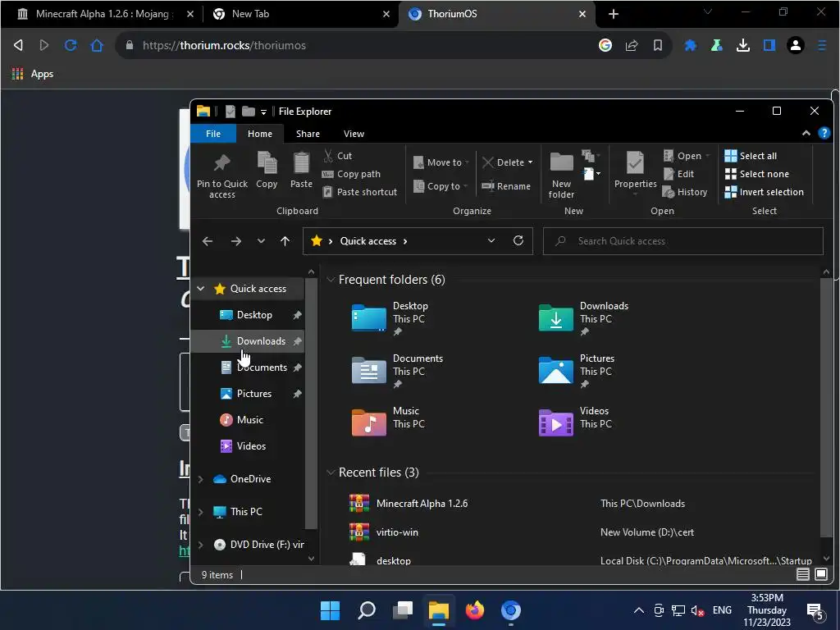840x630 pixels.
Task: Open taskbar Search
Action: tap(367, 610)
